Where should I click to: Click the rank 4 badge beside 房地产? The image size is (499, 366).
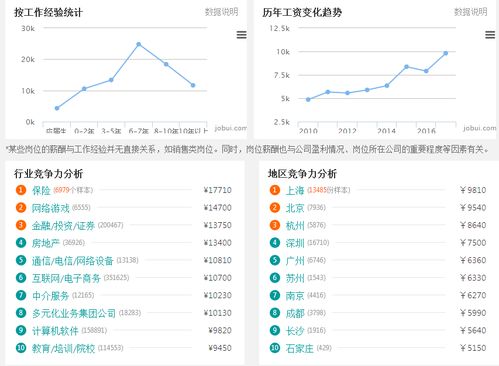(21, 243)
